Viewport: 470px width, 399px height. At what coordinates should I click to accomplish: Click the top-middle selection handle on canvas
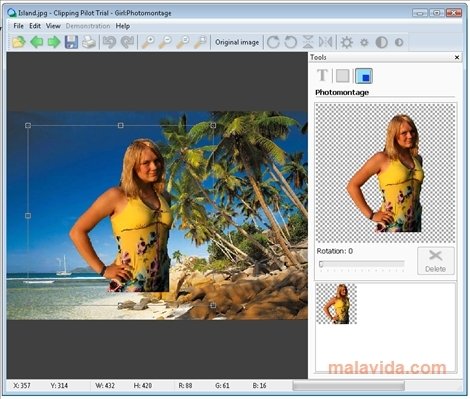point(121,125)
